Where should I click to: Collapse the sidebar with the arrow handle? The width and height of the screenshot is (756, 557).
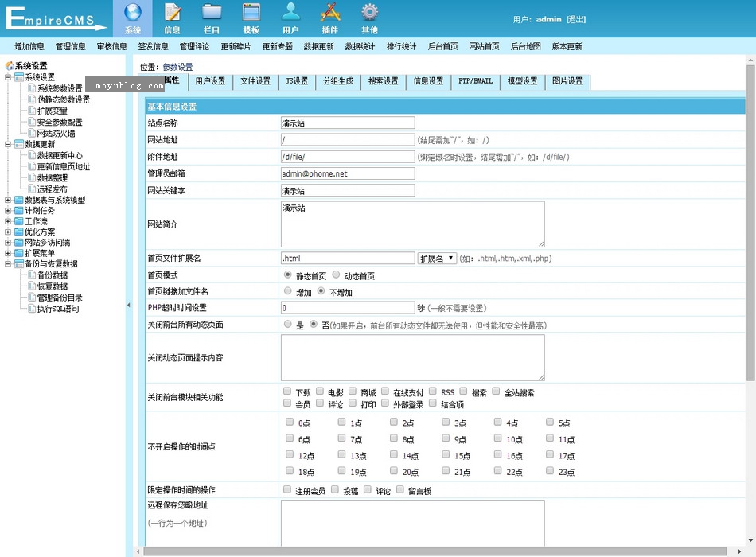click(x=129, y=305)
